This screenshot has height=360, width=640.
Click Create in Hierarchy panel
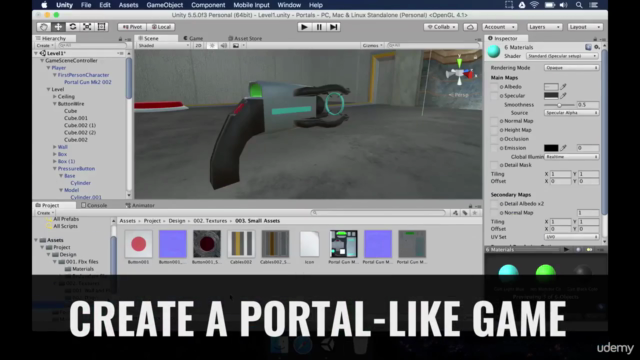pyautogui.click(x=44, y=46)
